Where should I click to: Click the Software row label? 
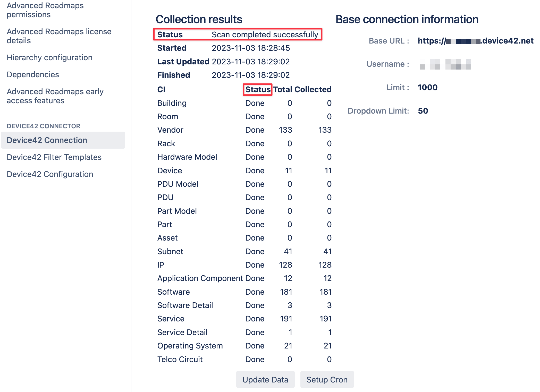tap(173, 292)
